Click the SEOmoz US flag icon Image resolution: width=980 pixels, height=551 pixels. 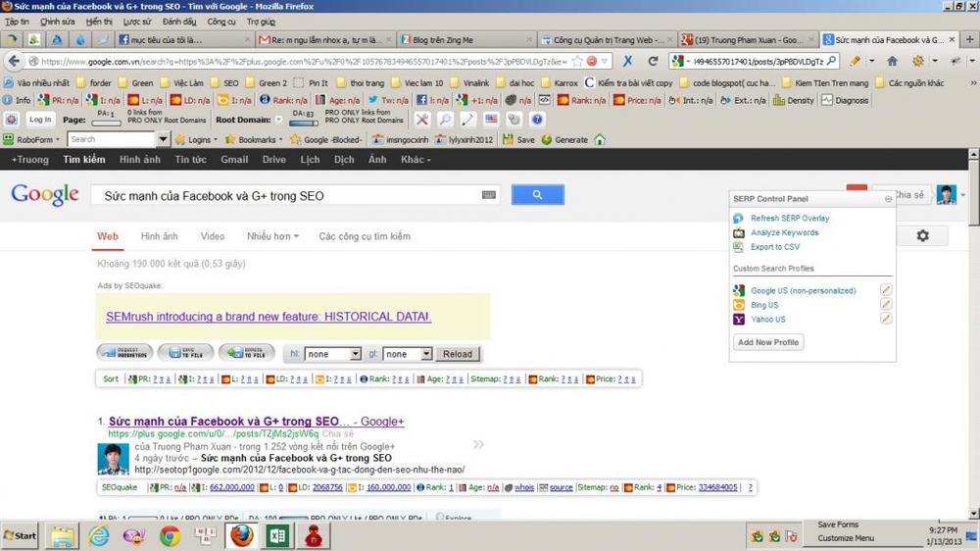(491, 120)
